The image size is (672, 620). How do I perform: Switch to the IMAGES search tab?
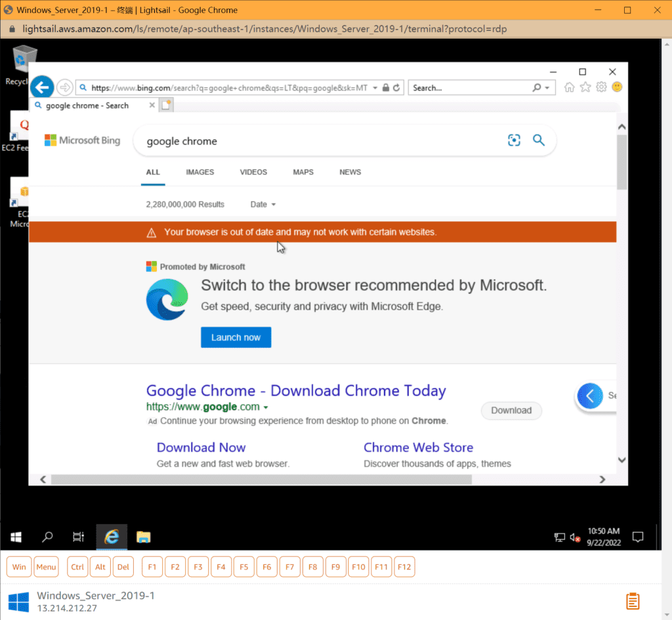tap(199, 172)
